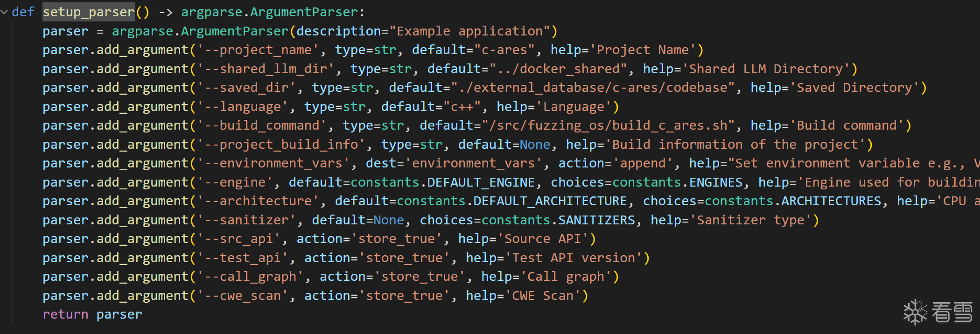The width and height of the screenshot is (980, 334).
Task: Click the '--shared_llm_dir' argument string
Action: pyautogui.click(x=266, y=69)
